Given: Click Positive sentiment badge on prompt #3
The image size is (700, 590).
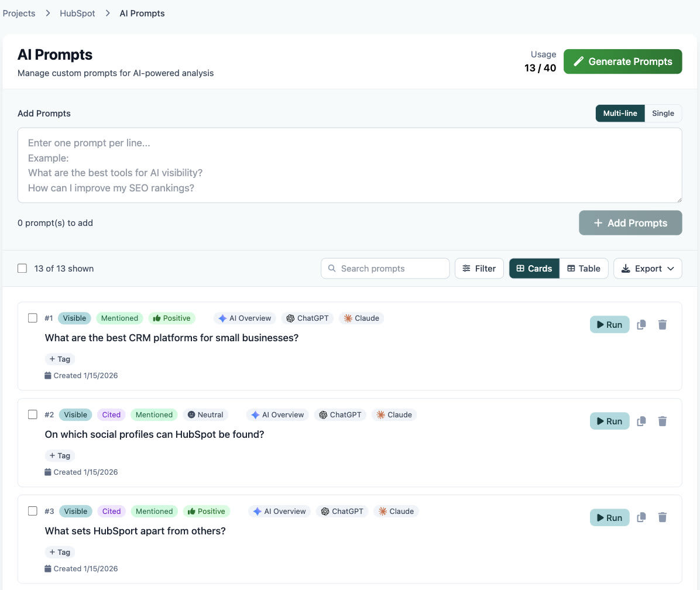Looking at the screenshot, I should (x=206, y=511).
